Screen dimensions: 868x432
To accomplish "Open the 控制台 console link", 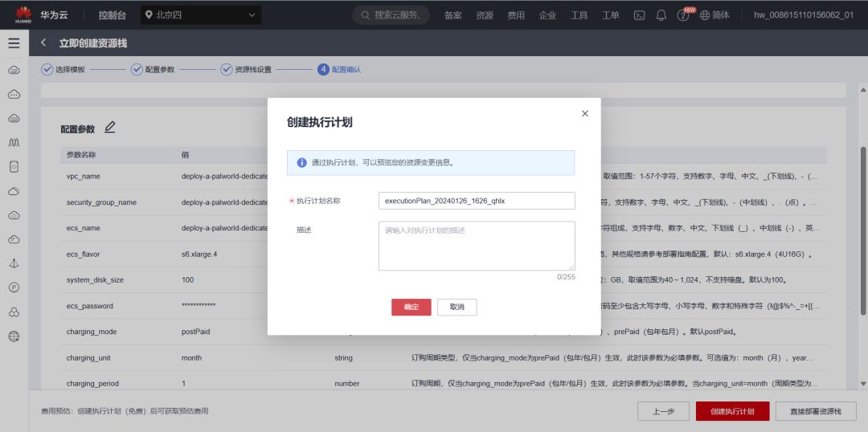I will 113,15.
